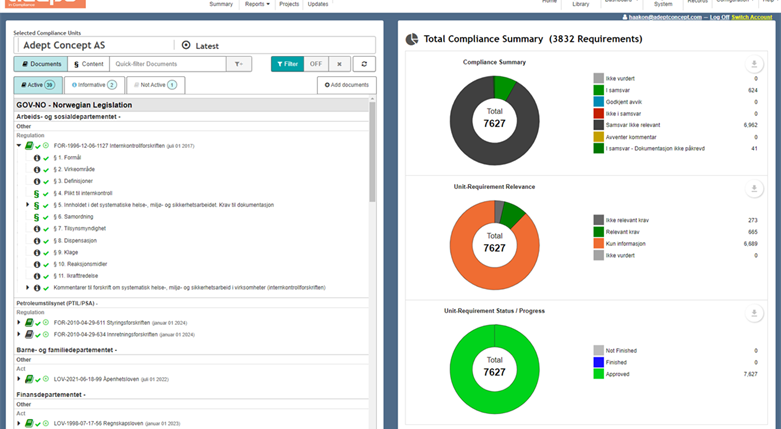Download the Compliance Summary chart

point(754,64)
